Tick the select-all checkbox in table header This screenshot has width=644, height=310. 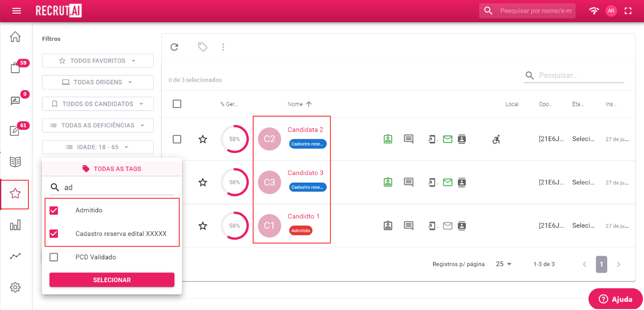pyautogui.click(x=177, y=104)
